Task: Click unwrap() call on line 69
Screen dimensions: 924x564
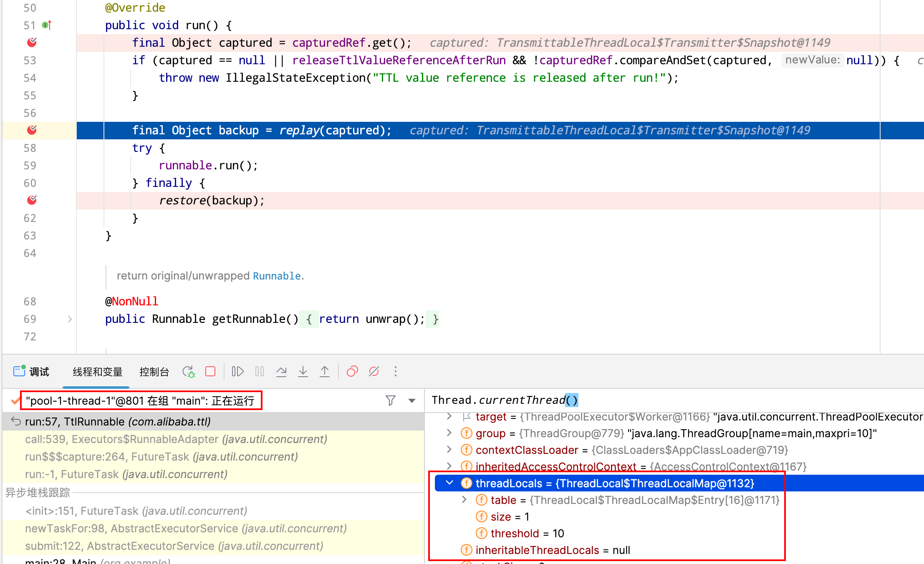Action: (392, 319)
